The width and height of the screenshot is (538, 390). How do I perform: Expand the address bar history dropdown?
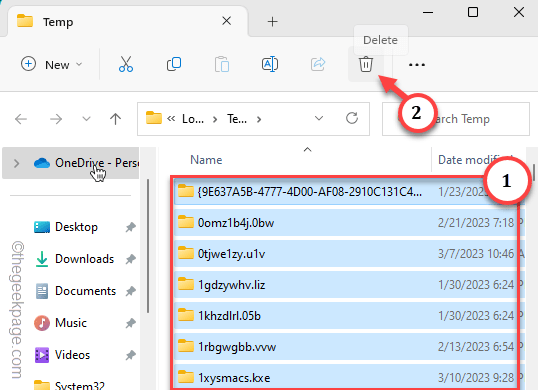tap(319, 118)
